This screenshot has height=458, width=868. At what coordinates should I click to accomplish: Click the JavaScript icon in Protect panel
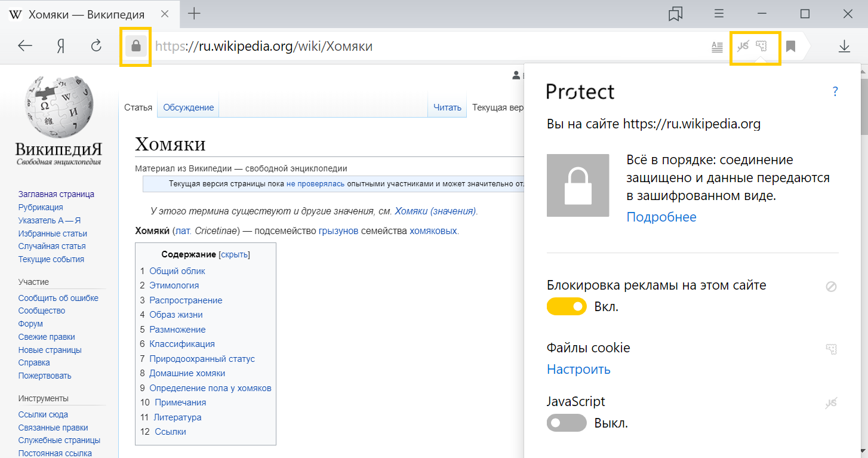pos(831,403)
